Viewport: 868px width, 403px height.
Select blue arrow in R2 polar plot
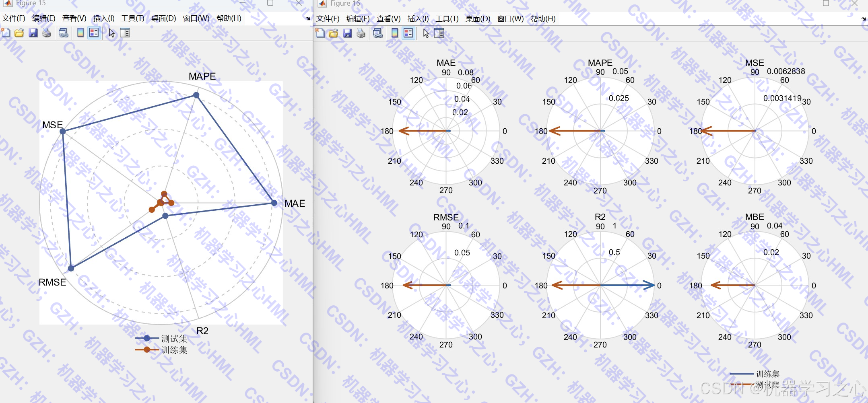pyautogui.click(x=628, y=285)
